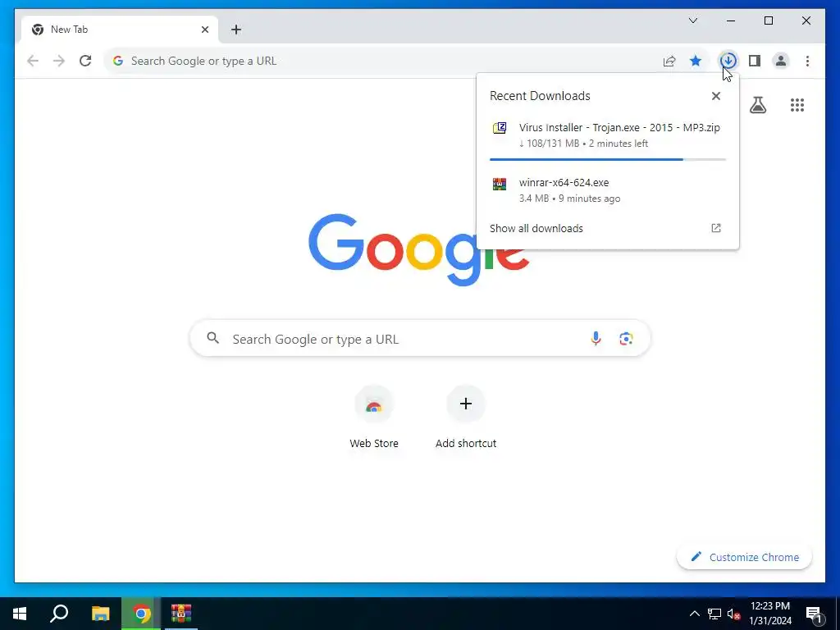Open File Explorer from taskbar
Viewport: 840px width, 630px height.
(100, 614)
